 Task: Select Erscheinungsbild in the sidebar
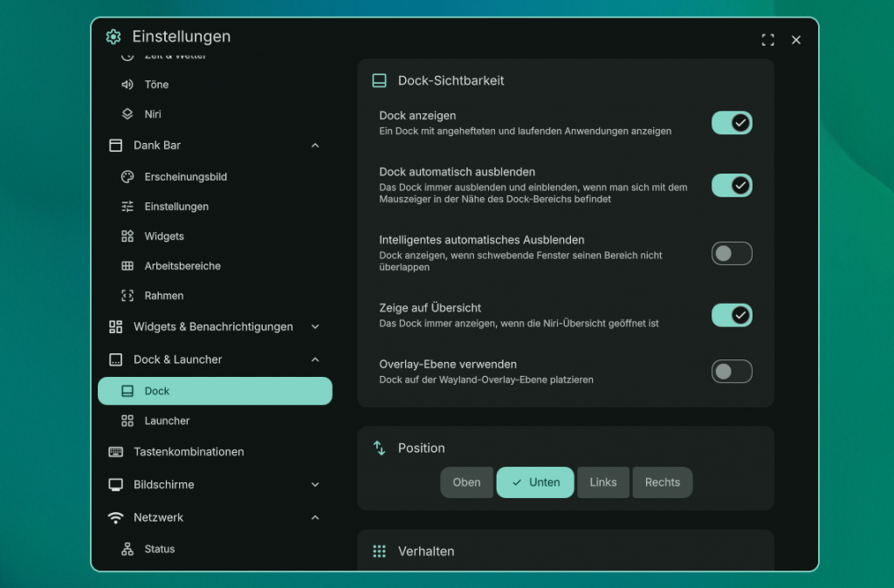pyautogui.click(x=215, y=176)
